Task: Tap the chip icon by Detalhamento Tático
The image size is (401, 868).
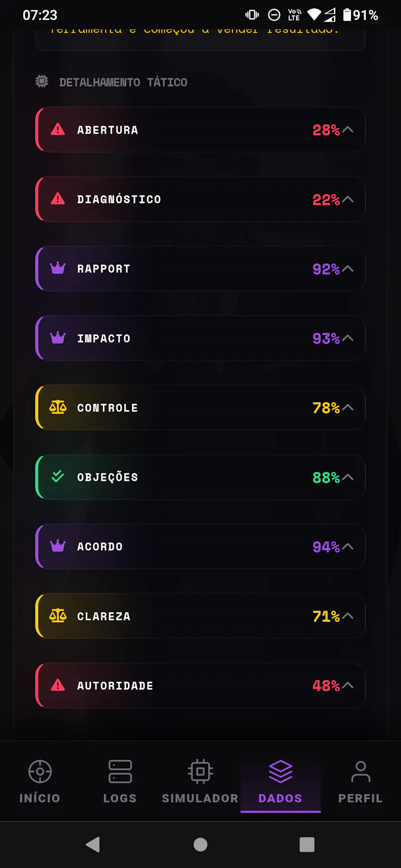Action: tap(42, 82)
